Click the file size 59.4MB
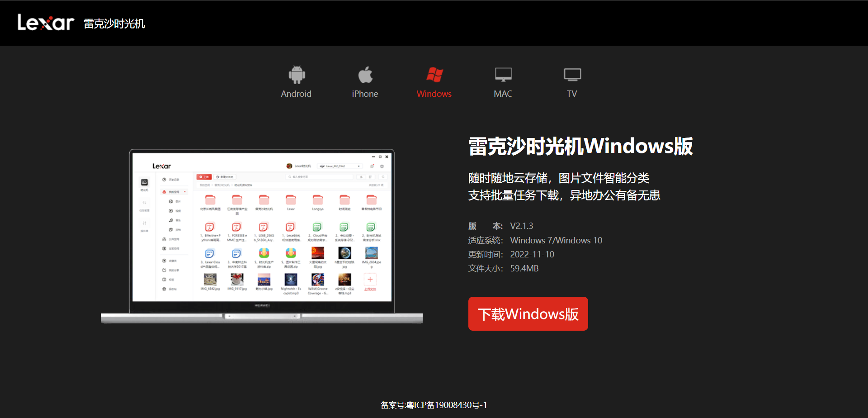Screen dimensions: 868x418 point(524,268)
